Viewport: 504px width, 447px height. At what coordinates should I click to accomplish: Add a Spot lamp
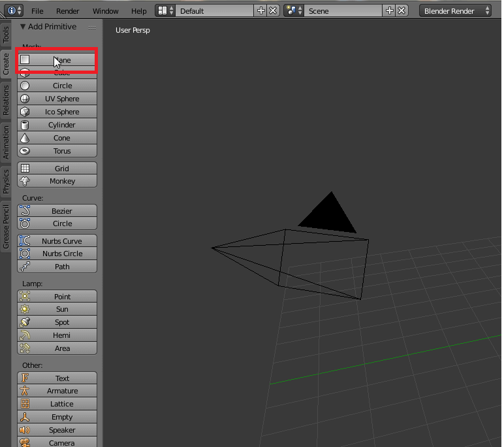(x=57, y=322)
